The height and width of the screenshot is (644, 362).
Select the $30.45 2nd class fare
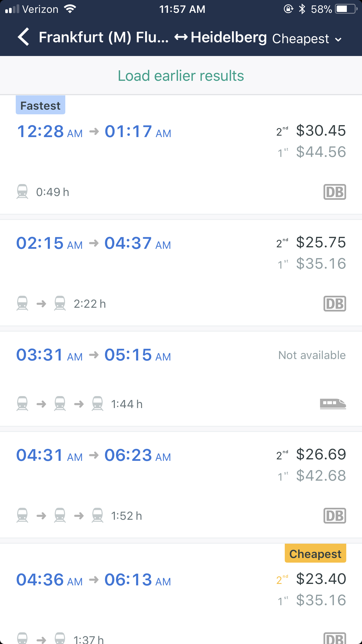pos(321,131)
